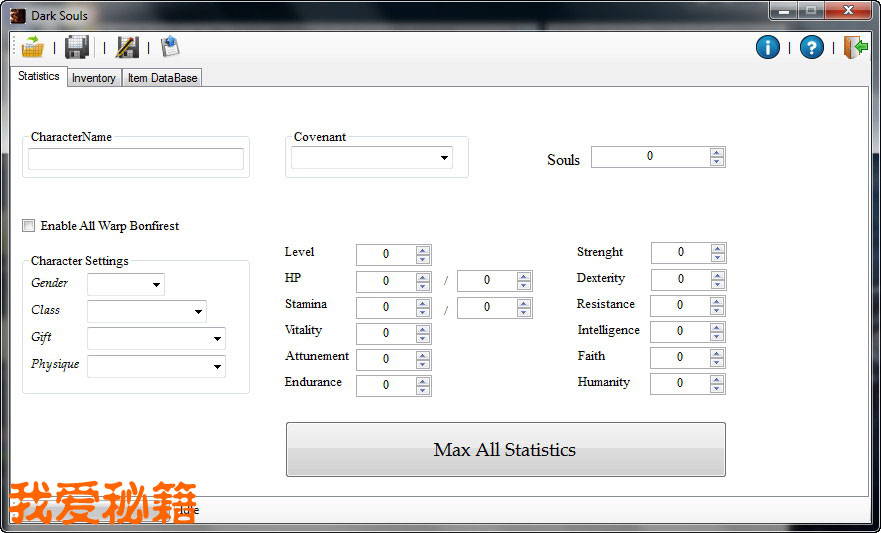The image size is (881, 533).
Task: Decrease the Level value with down arrow
Action: click(x=423, y=260)
